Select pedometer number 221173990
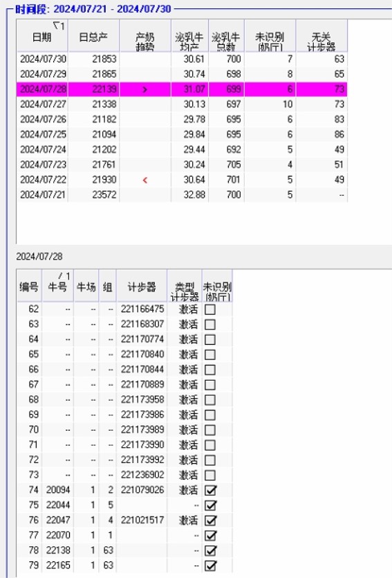 [x=142, y=445]
